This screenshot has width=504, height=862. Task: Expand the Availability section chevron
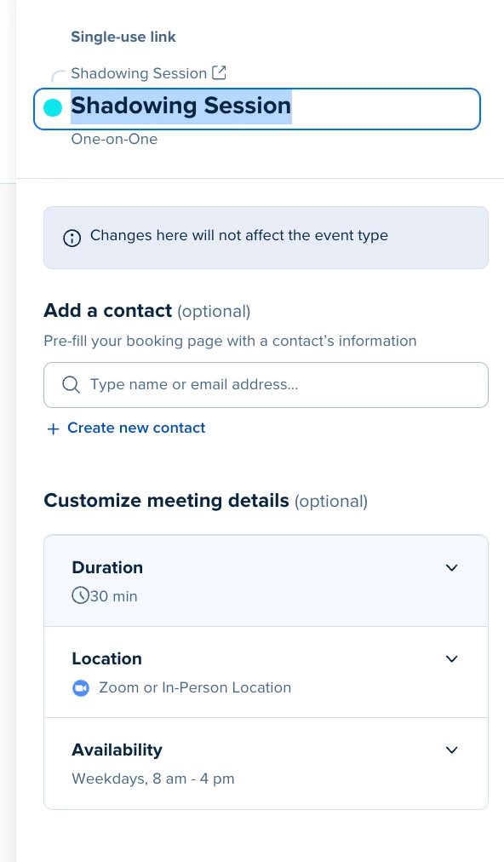click(x=452, y=750)
